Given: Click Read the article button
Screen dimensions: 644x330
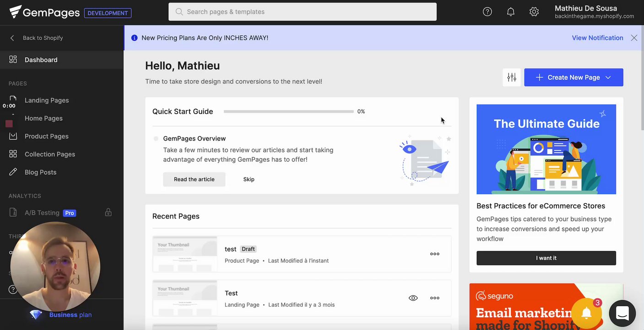Looking at the screenshot, I should coord(194,179).
